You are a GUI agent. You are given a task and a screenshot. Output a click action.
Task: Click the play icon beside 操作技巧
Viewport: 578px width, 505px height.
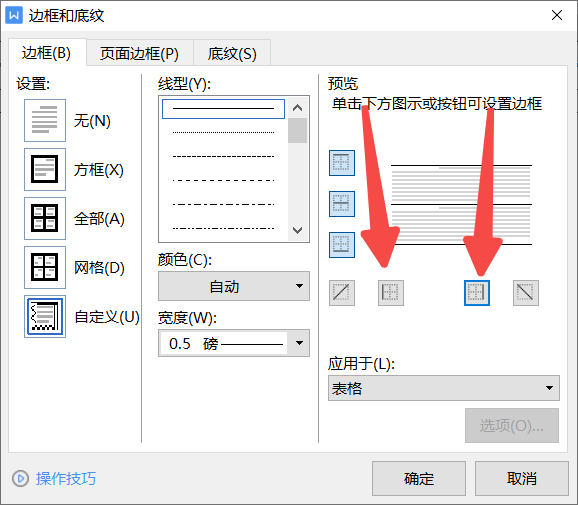(20, 478)
